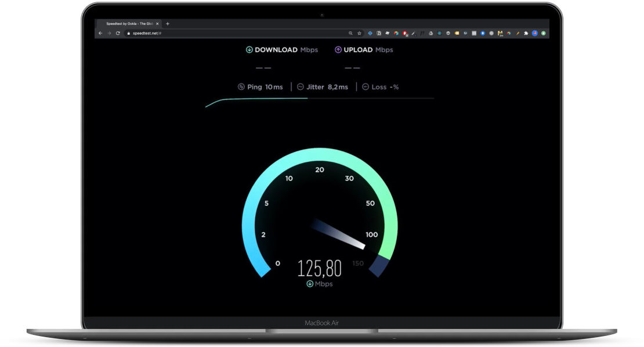This screenshot has height=347, width=644.
Task: Close the Speedtest by Ookla tab
Action: [157, 24]
